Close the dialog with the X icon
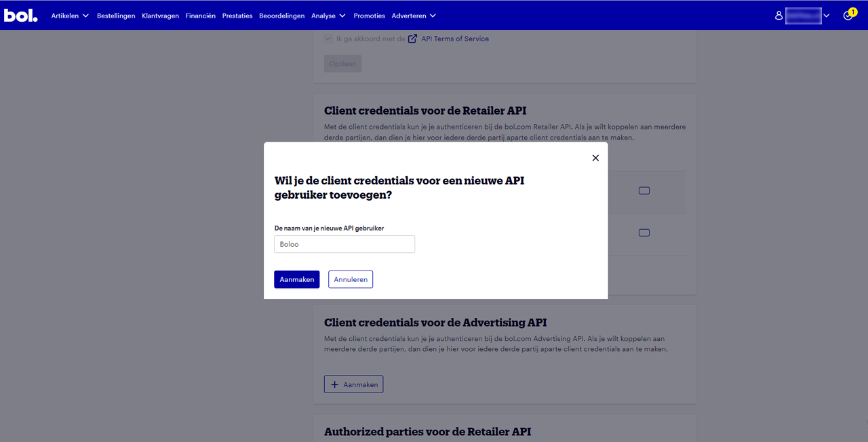The height and width of the screenshot is (442, 868). pyautogui.click(x=595, y=158)
